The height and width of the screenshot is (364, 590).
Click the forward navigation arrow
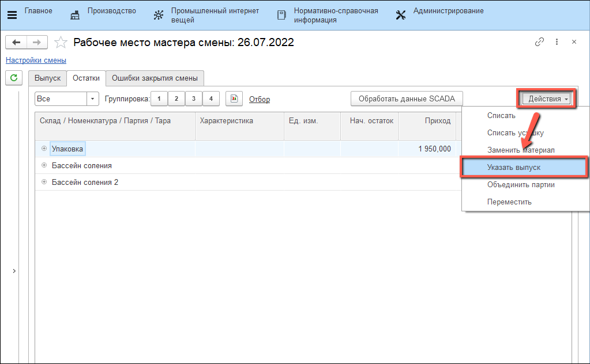pyautogui.click(x=36, y=42)
